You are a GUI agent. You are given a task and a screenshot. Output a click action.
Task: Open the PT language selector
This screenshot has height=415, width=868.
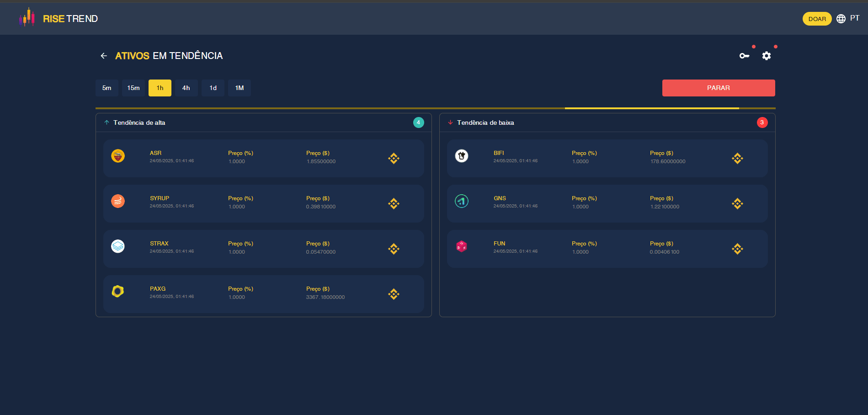(855, 18)
